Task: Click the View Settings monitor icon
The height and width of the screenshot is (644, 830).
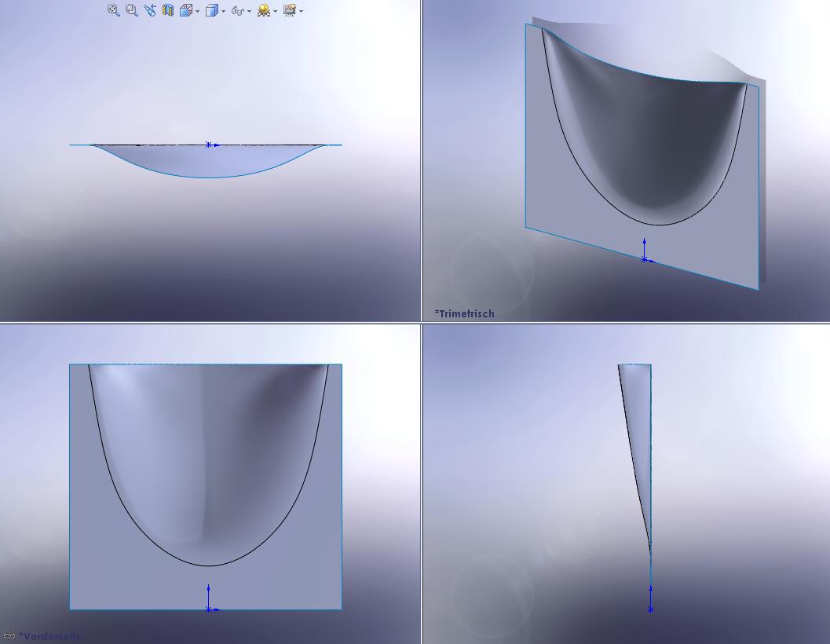Action: pyautogui.click(x=290, y=10)
